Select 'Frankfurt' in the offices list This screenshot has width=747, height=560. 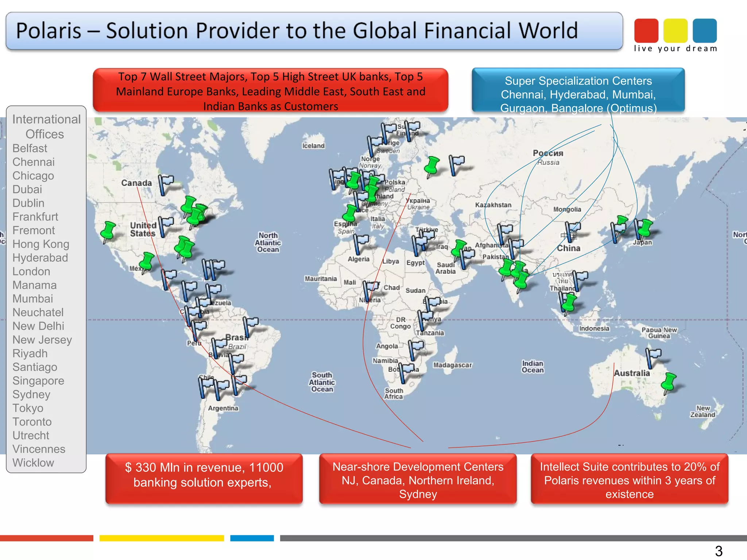click(35, 217)
